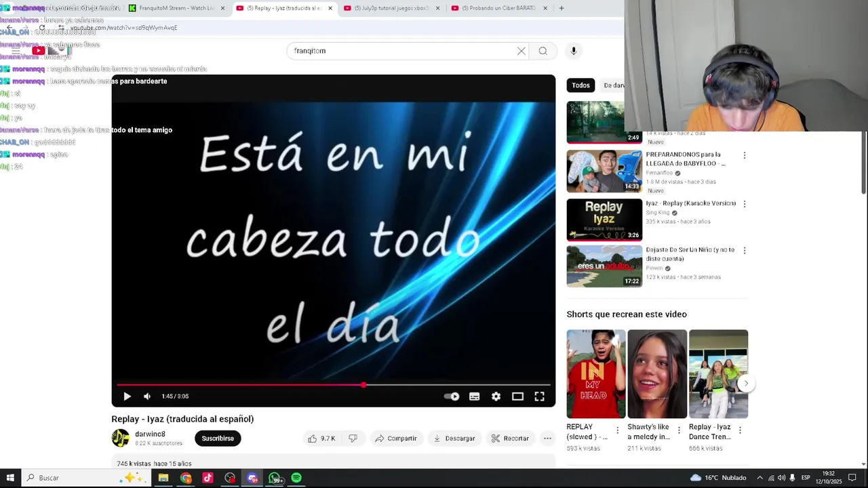Open options for Replay Dance Trend short

tap(740, 430)
